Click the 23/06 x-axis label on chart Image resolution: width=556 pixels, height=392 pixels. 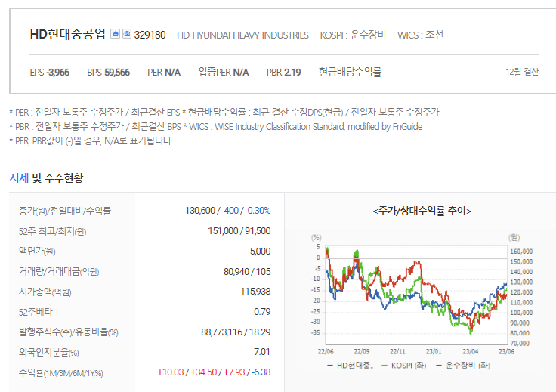(506, 352)
